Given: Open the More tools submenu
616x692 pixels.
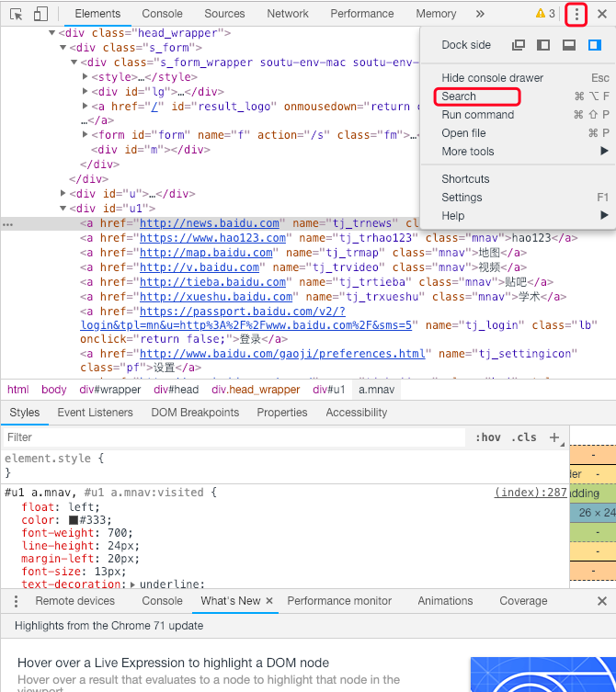Looking at the screenshot, I should click(519, 152).
